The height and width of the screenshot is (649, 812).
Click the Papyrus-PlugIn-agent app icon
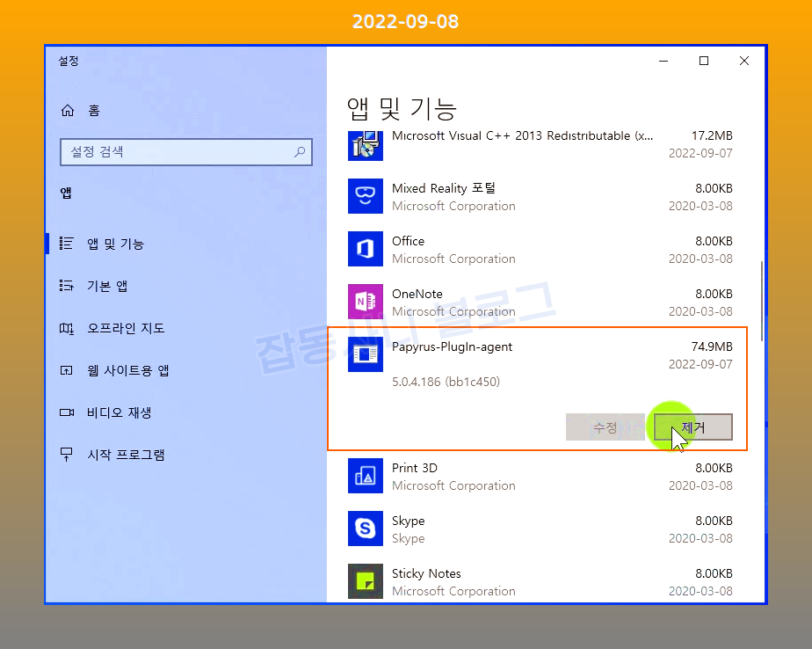[x=365, y=354]
